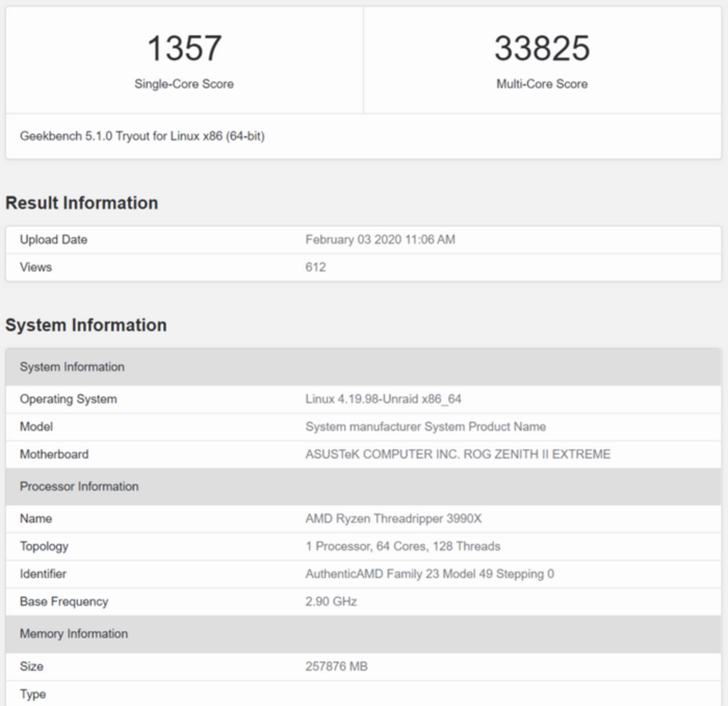
Task: Click the Single-Core Score label
Action: click(184, 84)
